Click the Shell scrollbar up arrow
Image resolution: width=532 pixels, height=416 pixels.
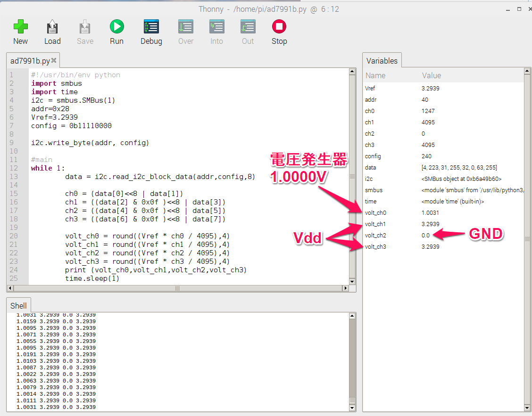point(352,316)
